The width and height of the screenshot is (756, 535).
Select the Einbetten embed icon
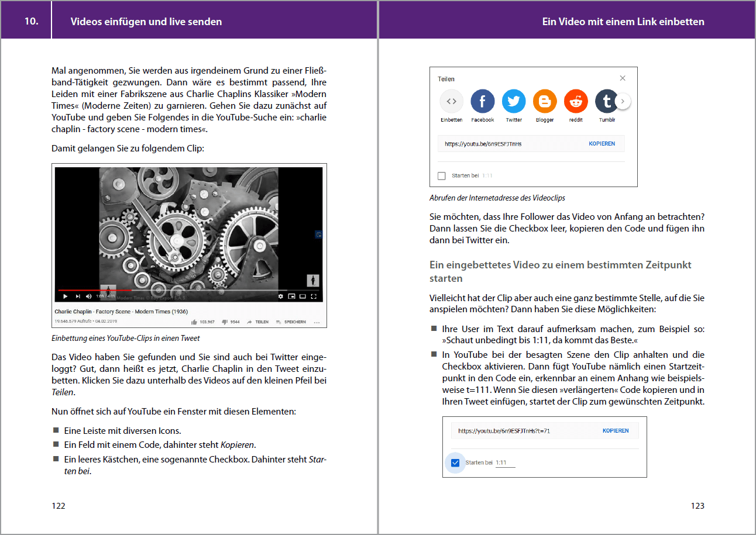point(451,102)
